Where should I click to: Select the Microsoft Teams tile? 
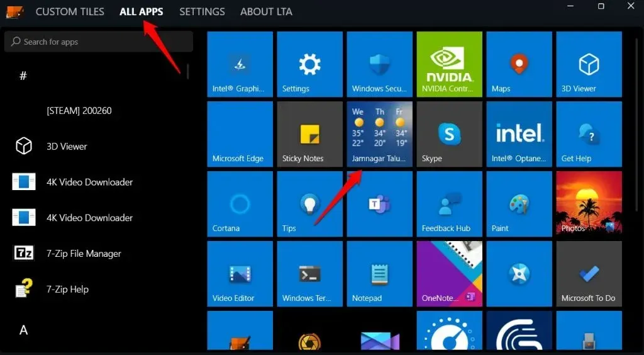click(379, 204)
